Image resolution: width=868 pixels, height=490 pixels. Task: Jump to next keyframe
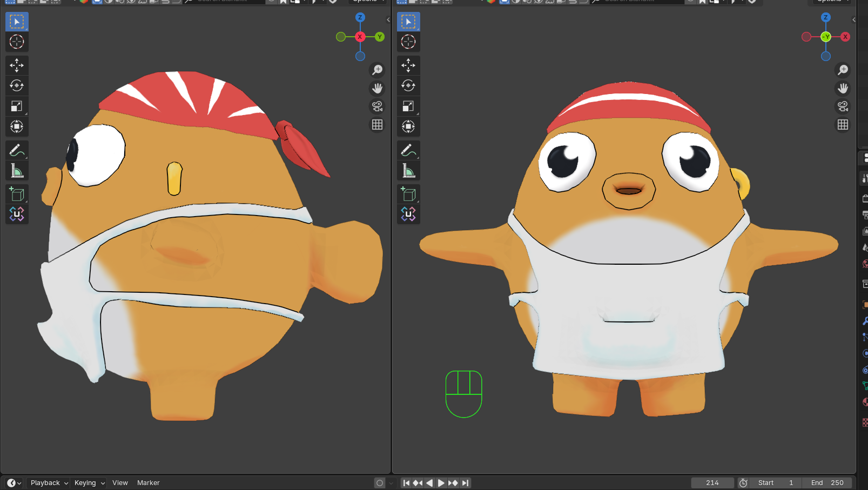[x=453, y=483]
